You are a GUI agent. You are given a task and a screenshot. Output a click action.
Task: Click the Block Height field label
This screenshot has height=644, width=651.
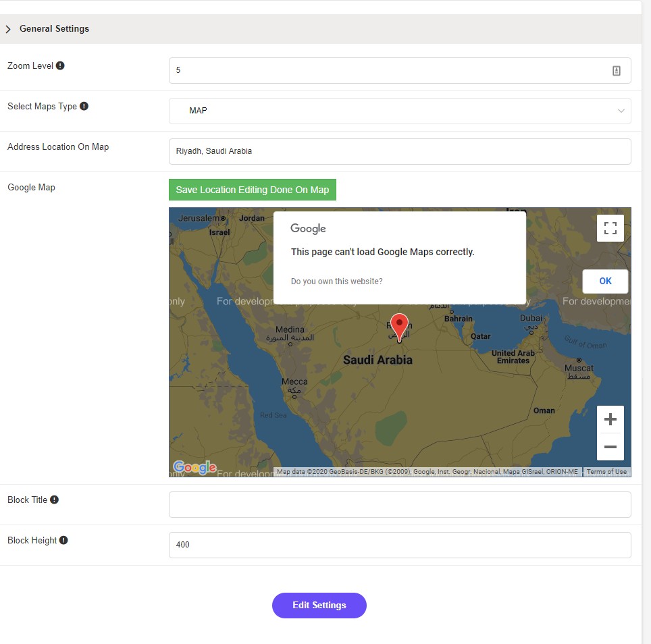pos(32,540)
